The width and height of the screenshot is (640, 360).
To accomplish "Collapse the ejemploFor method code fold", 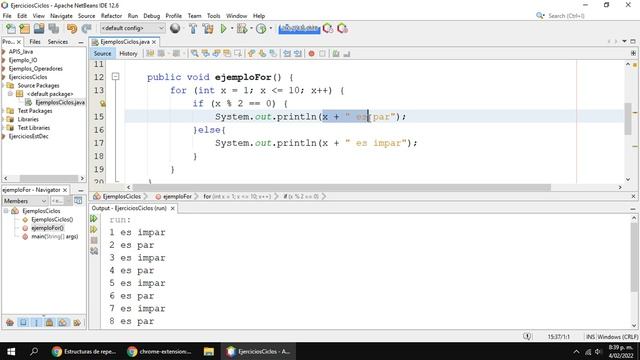I will pos(116,77).
